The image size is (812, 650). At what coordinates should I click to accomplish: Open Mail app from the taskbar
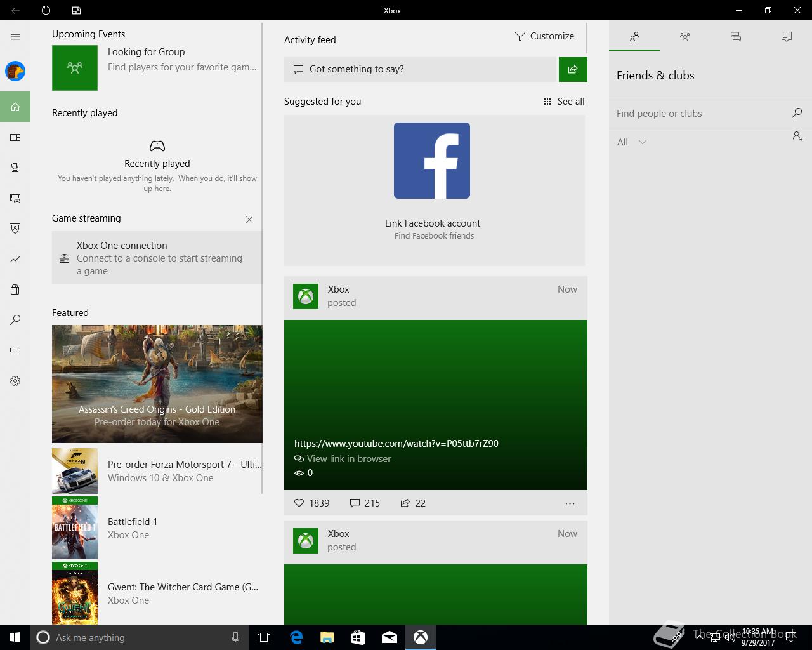pyautogui.click(x=390, y=637)
